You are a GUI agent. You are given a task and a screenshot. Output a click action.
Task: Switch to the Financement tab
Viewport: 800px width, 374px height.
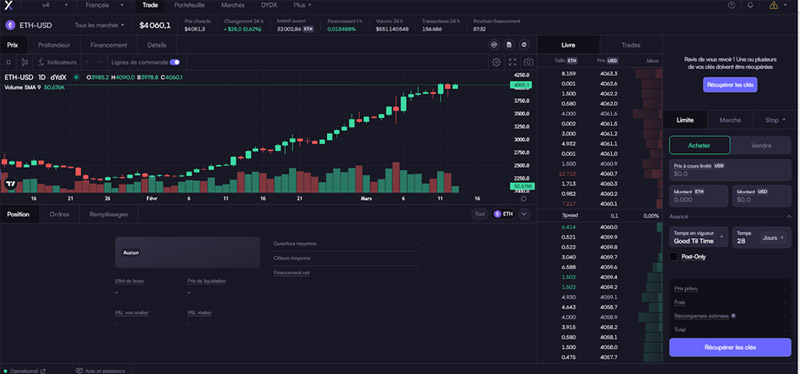click(109, 45)
